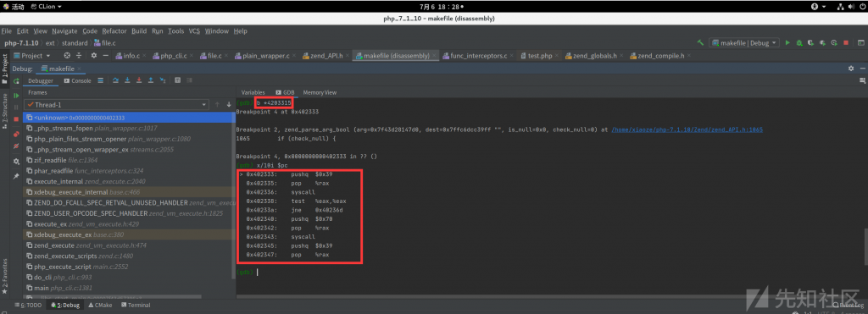Collapse all in Project panel
868x314 pixels.
click(x=79, y=55)
